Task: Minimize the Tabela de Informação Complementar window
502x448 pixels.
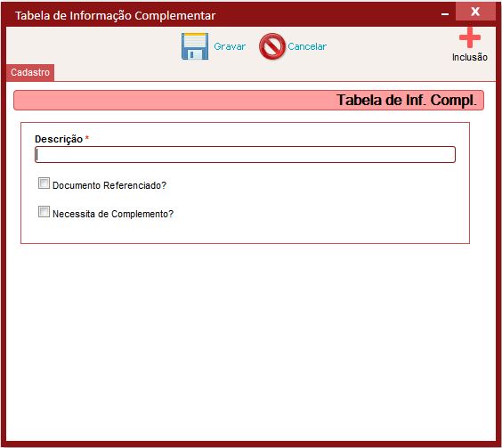Action: click(445, 14)
